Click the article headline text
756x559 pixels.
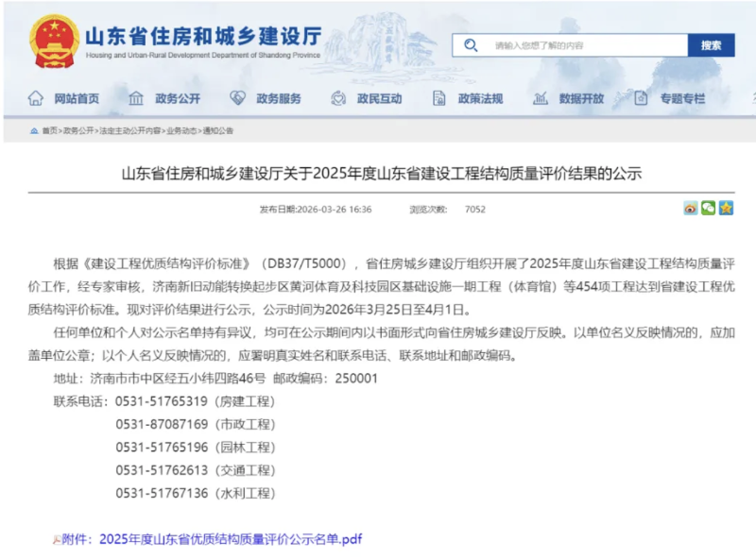pos(382,174)
